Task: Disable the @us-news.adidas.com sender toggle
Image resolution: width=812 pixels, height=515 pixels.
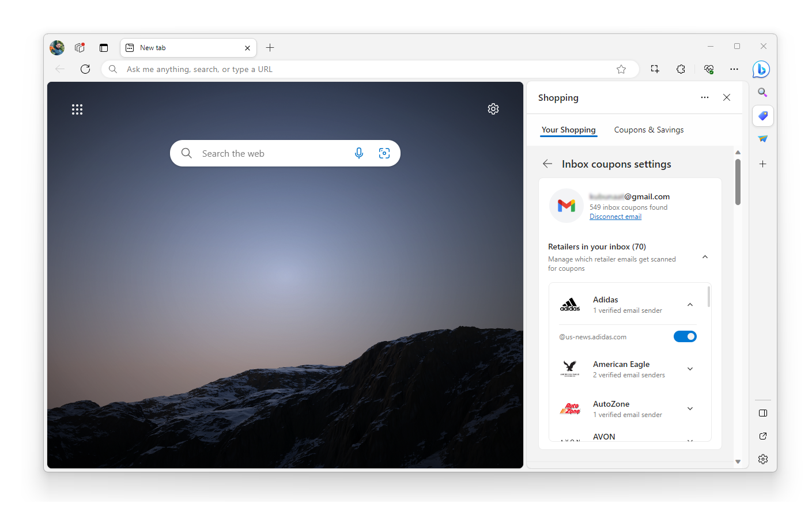Action: 685,336
